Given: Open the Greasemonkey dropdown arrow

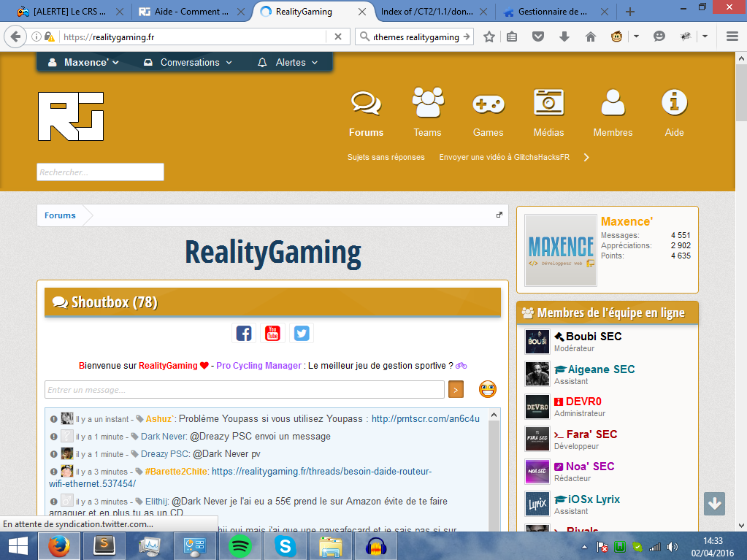Looking at the screenshot, I should pos(636,37).
